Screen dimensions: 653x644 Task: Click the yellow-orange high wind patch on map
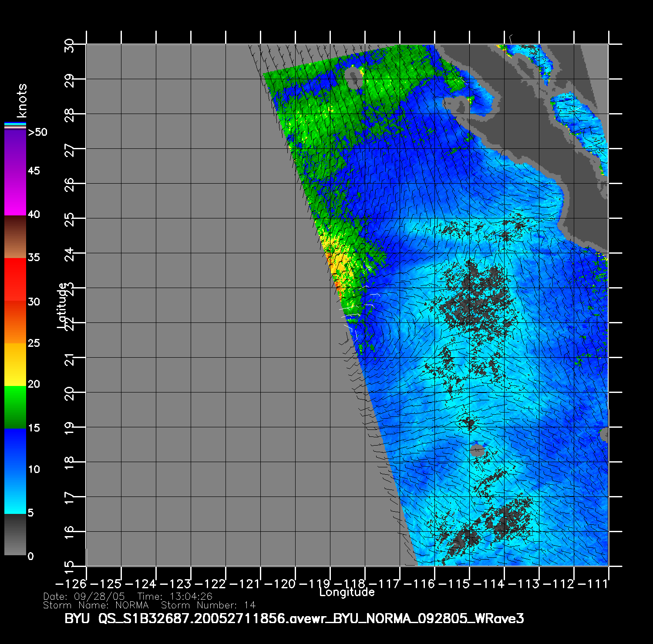pyautogui.click(x=335, y=266)
